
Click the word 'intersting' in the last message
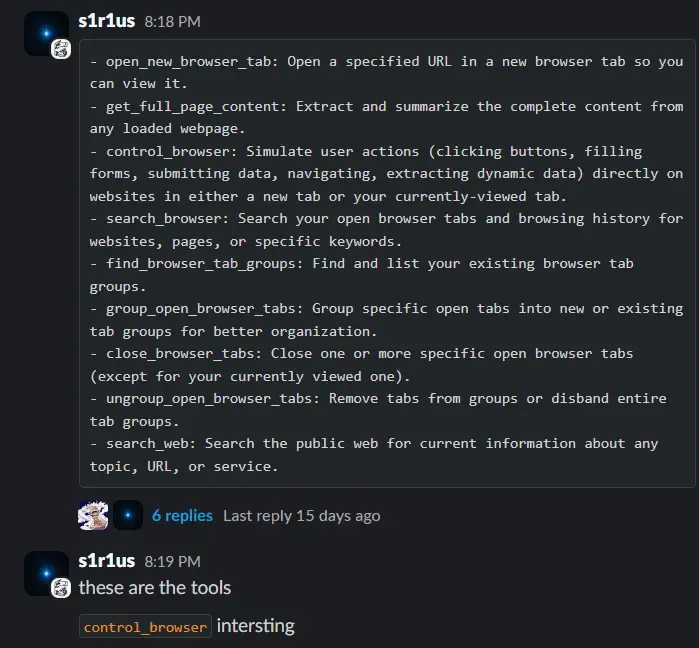(256, 627)
